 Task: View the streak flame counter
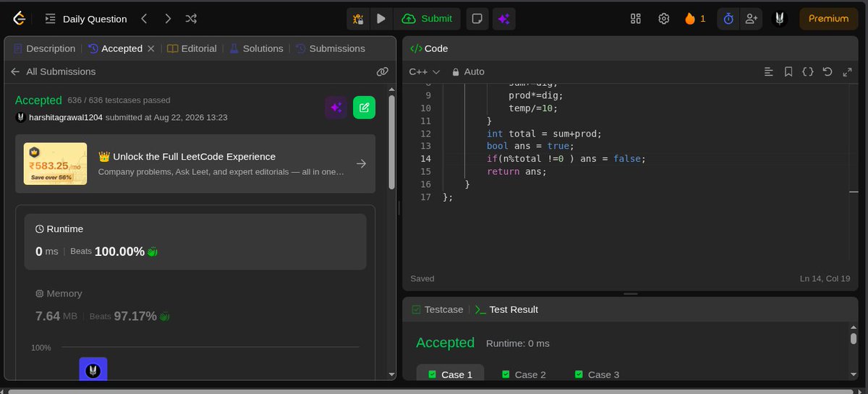click(x=695, y=19)
